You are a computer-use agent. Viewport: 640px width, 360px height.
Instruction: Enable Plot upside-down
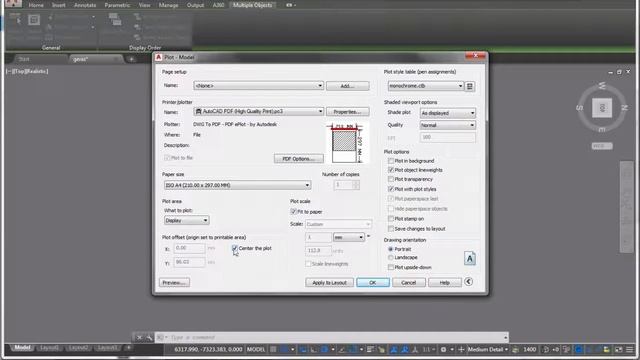click(391, 267)
